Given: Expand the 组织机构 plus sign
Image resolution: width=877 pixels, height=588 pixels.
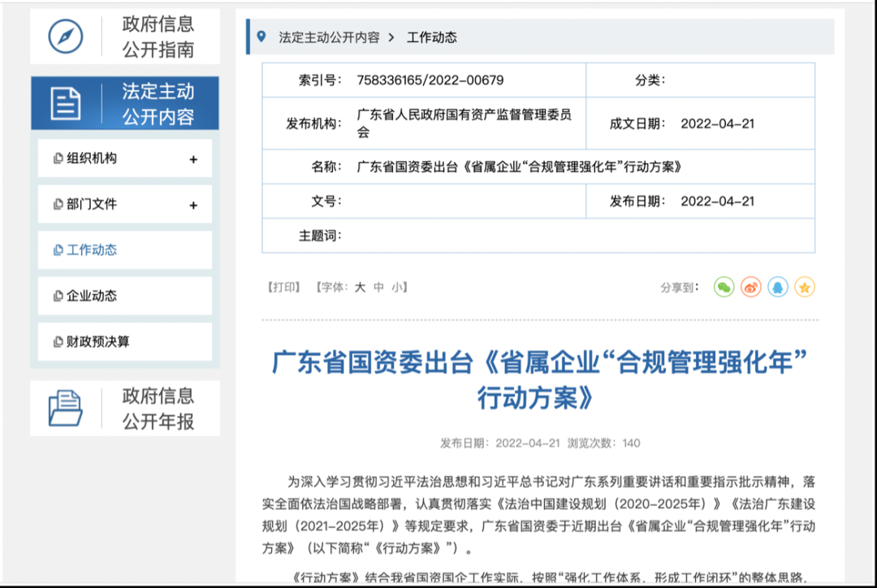Looking at the screenshot, I should pos(193,159).
